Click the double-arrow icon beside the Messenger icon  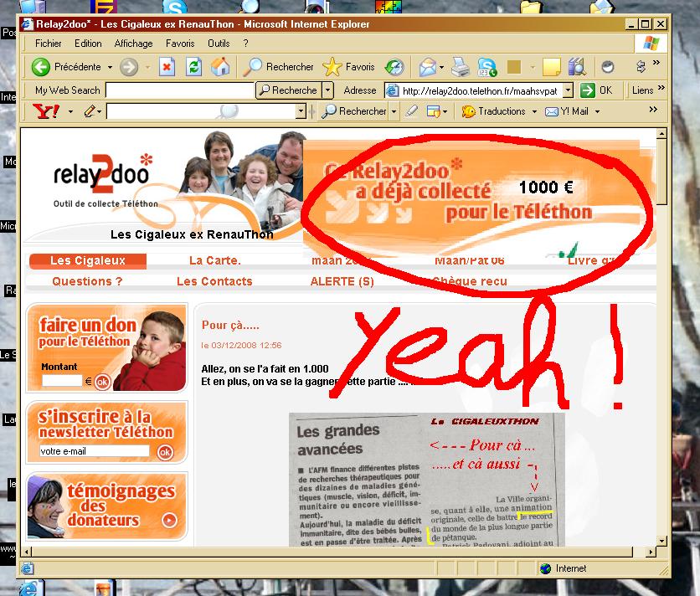[x=641, y=66]
